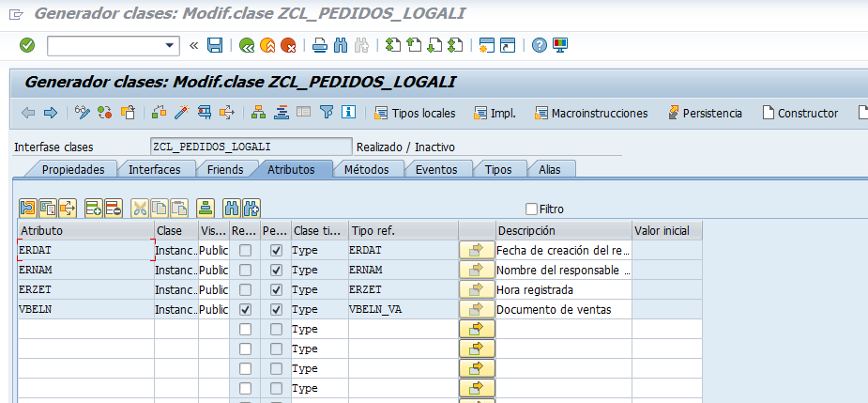Viewport: 868px width, 403px height.
Task: Uncheck the Pe... checkbox for ERZET
Action: pos(276,290)
